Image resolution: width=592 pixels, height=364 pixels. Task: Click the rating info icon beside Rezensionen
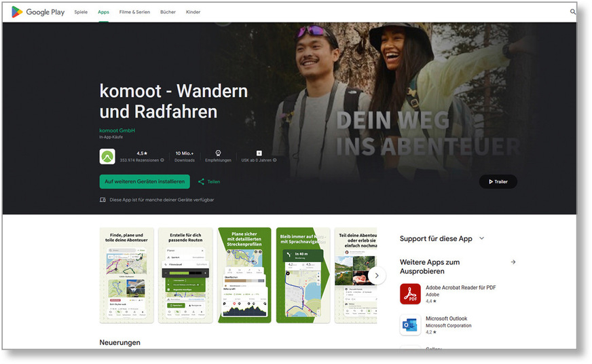click(x=162, y=160)
